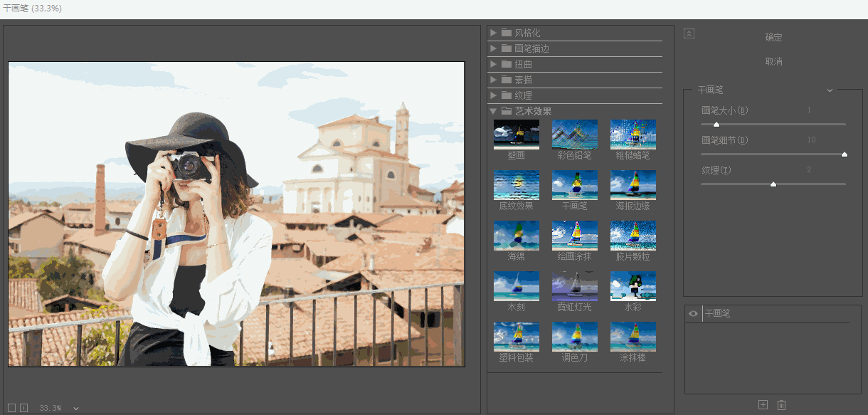Adjust the 画笔细节 slider
This screenshot has width=868, height=415.
(845, 154)
